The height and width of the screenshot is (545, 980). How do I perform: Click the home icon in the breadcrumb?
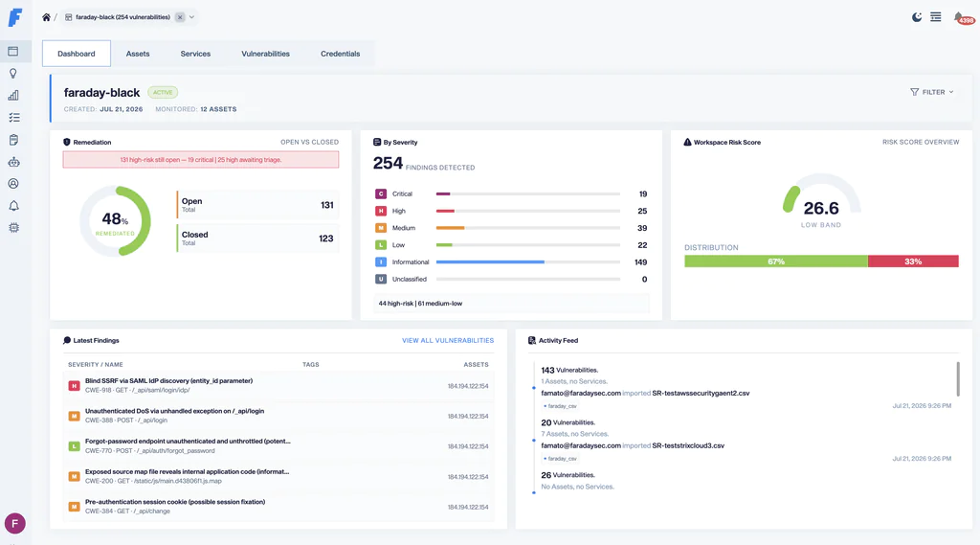[46, 17]
